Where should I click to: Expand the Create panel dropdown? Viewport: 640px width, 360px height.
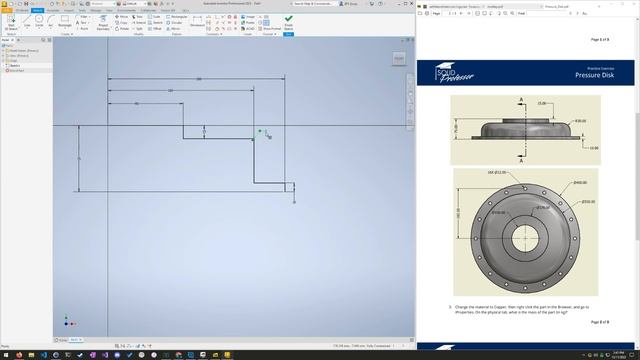click(x=67, y=34)
